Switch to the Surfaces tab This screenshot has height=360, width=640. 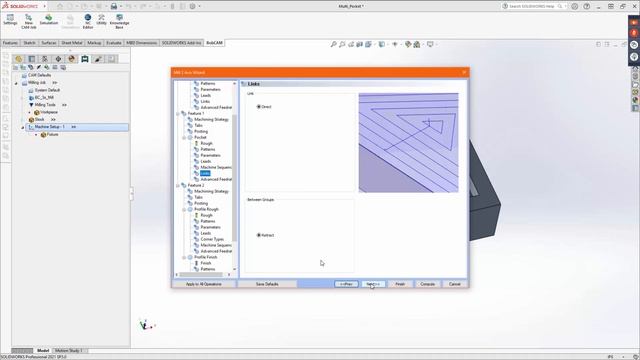click(x=49, y=43)
